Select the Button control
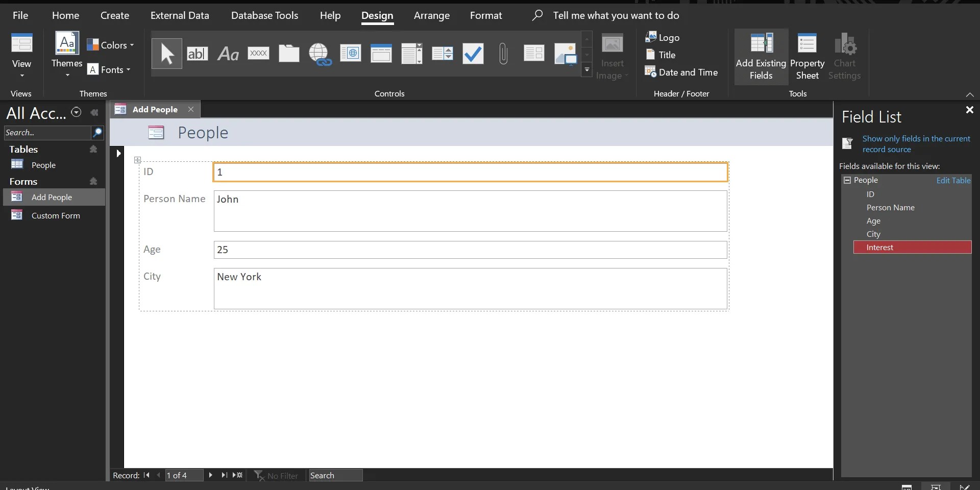The image size is (980, 490). point(259,54)
